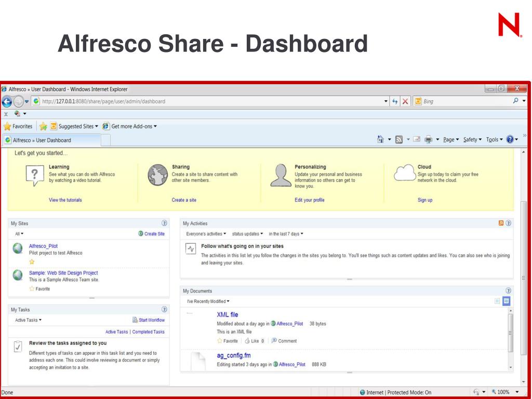This screenshot has width=532, height=399.
Task: Open a new blank browser tab
Action: coord(105,140)
